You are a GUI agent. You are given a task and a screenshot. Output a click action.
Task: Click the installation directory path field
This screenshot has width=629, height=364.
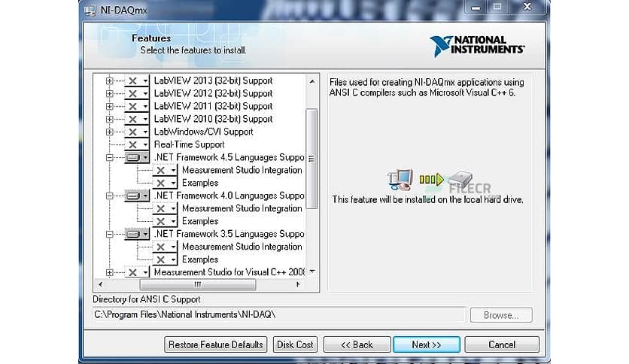279,314
